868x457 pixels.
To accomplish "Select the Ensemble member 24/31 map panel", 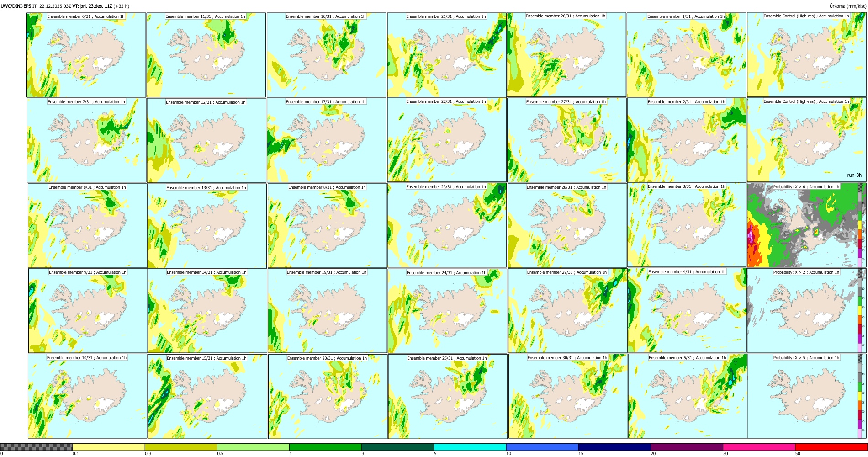I will click(x=447, y=311).
